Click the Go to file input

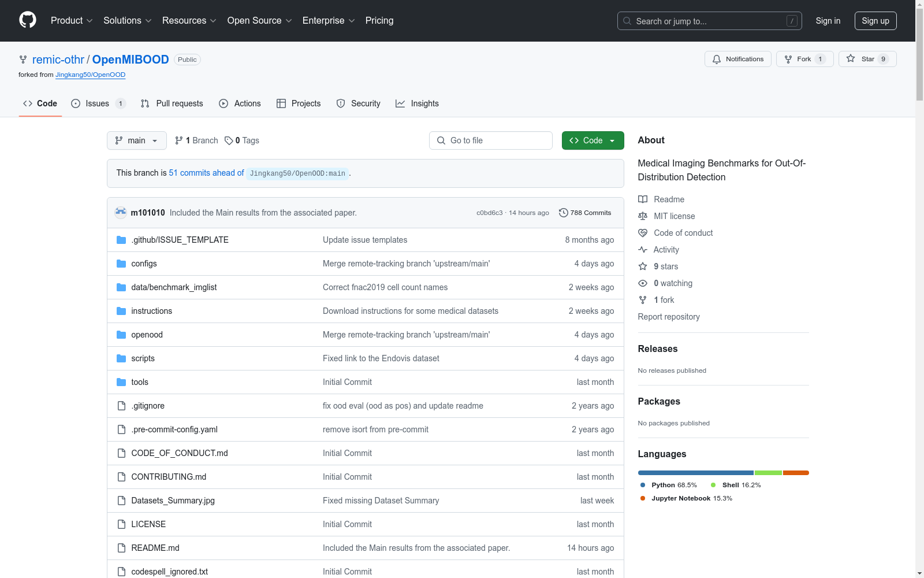coord(491,140)
